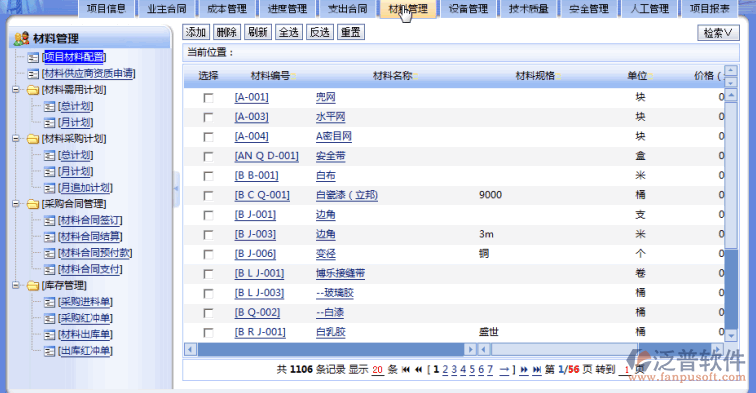Collapse the 采购合同管理 tree node

[x=15, y=204]
